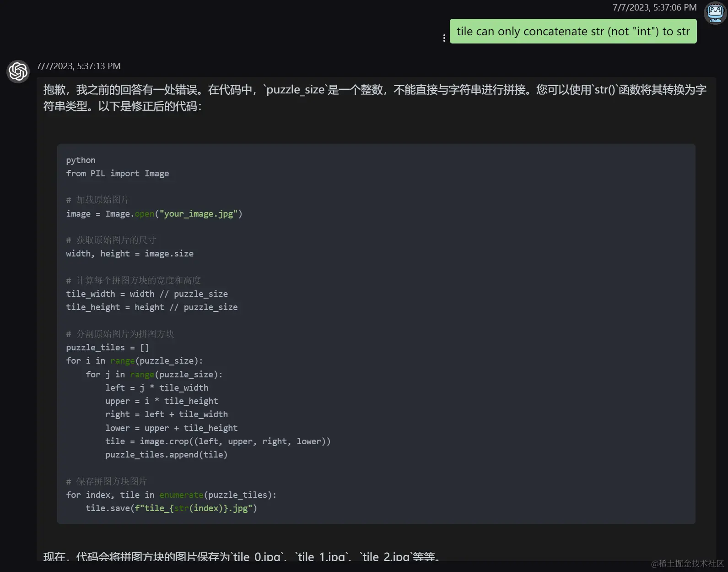Click the 'for i in range(puzzle_size):' line
This screenshot has height=572, width=728.
[x=135, y=361]
